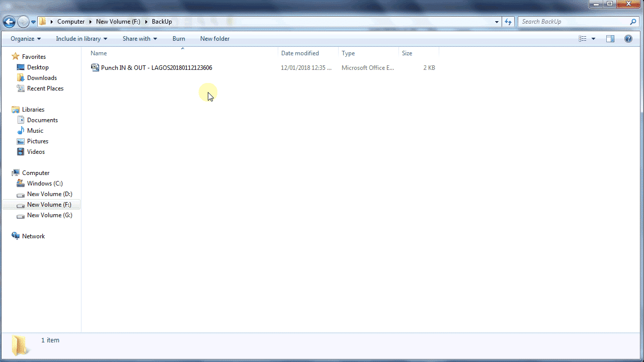The height and width of the screenshot is (362, 644).
Task: Open the recent pages dropdown arrow
Action: pyautogui.click(x=33, y=22)
